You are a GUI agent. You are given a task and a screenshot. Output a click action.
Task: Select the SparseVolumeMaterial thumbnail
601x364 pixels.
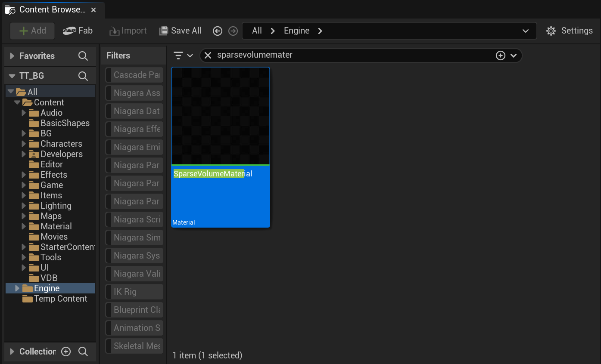[221, 116]
